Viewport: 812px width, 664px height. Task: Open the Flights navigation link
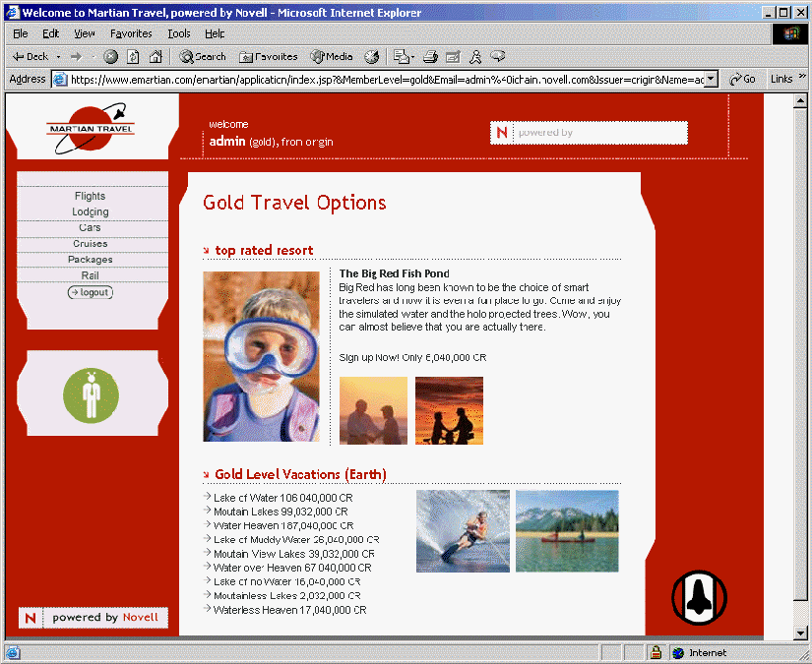click(91, 196)
